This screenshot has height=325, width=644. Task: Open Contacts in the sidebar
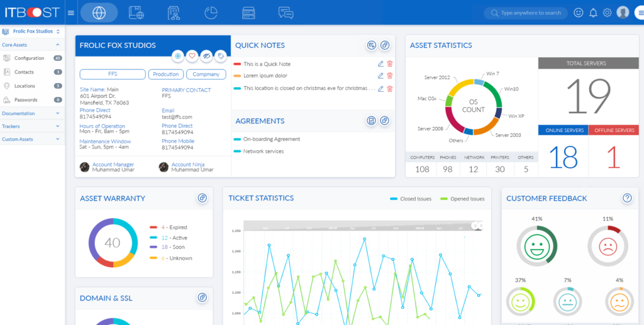tap(32, 72)
